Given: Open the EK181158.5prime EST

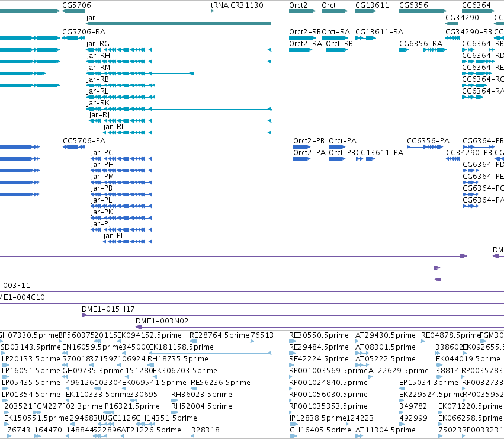Looking at the screenshot, I should pyautogui.click(x=210, y=353).
